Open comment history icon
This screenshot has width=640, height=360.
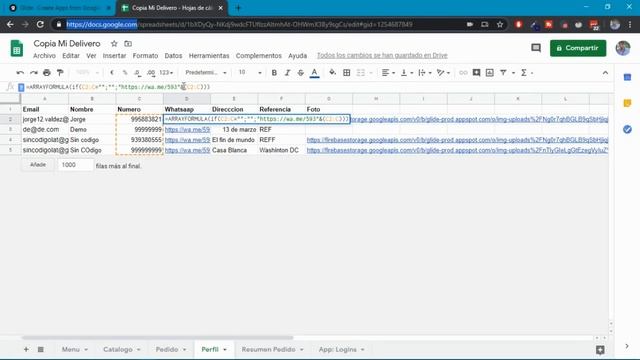tap(536, 48)
